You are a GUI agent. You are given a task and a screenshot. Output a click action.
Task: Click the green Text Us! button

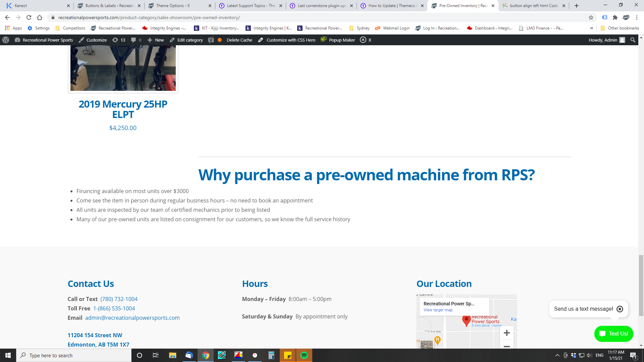point(613,334)
